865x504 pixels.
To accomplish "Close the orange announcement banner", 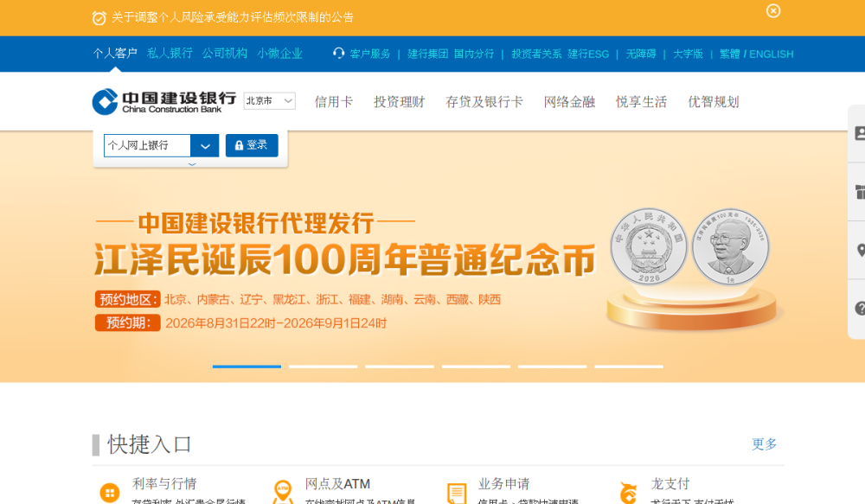I will [x=772, y=11].
